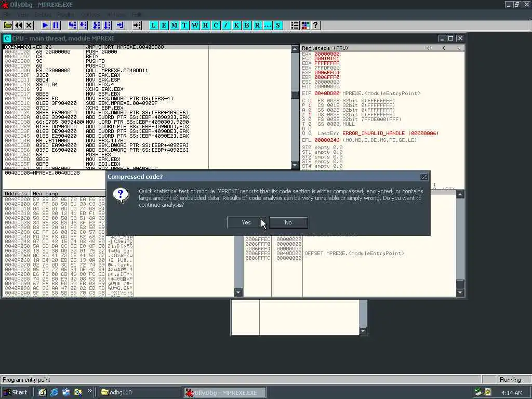
Task: Click Address column header in dump
Action: pyautogui.click(x=17, y=193)
